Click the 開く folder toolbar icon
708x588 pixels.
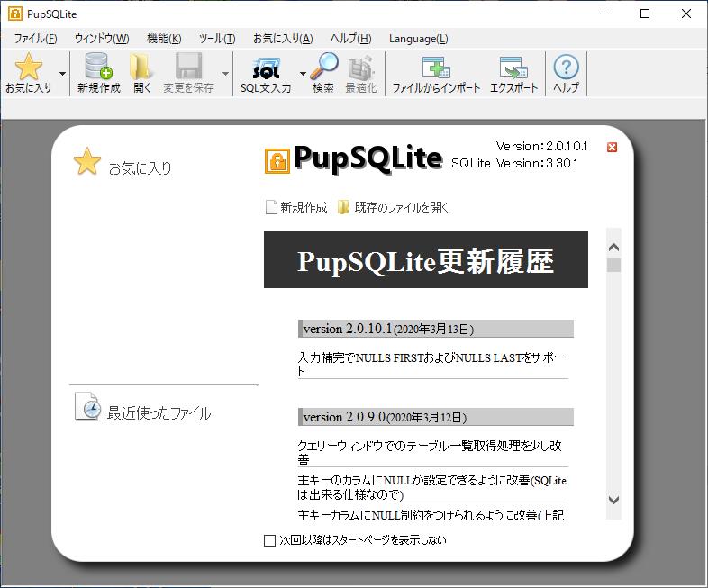pos(141,67)
